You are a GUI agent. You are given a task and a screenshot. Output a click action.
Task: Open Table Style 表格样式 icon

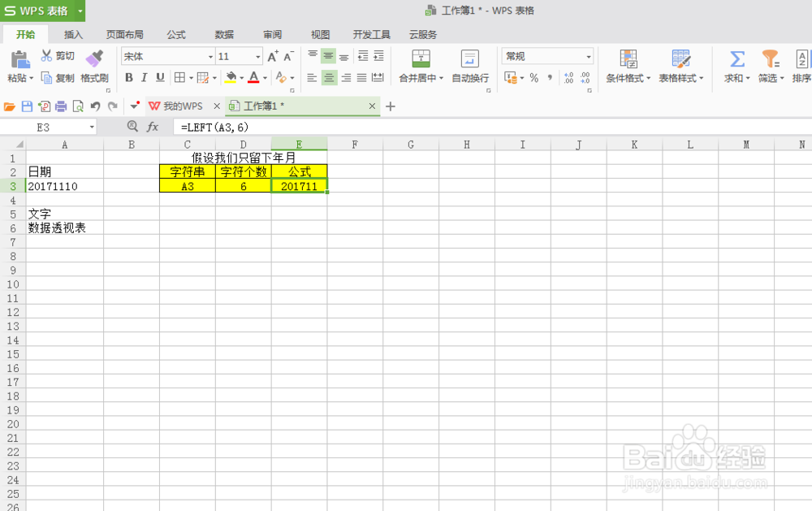coord(681,58)
